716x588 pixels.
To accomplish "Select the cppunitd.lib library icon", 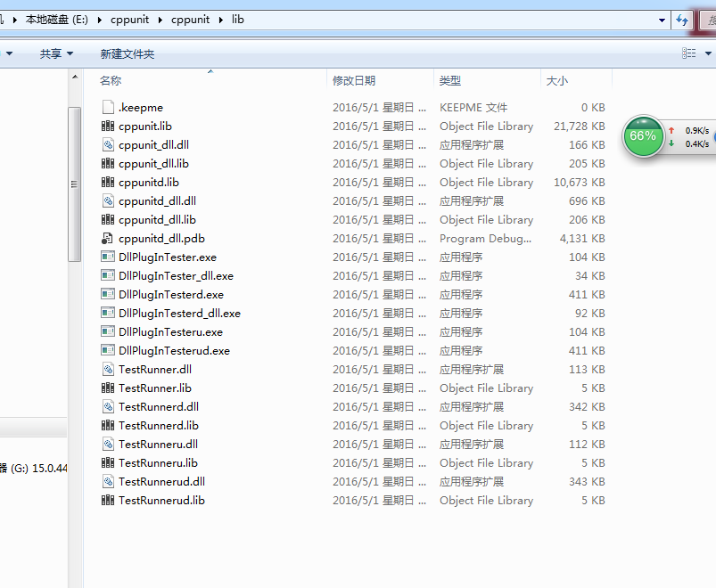I will tap(108, 182).
